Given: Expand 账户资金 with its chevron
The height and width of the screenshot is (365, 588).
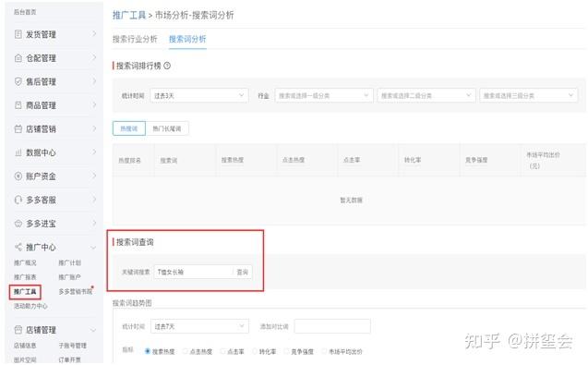Looking at the screenshot, I should [x=94, y=175].
